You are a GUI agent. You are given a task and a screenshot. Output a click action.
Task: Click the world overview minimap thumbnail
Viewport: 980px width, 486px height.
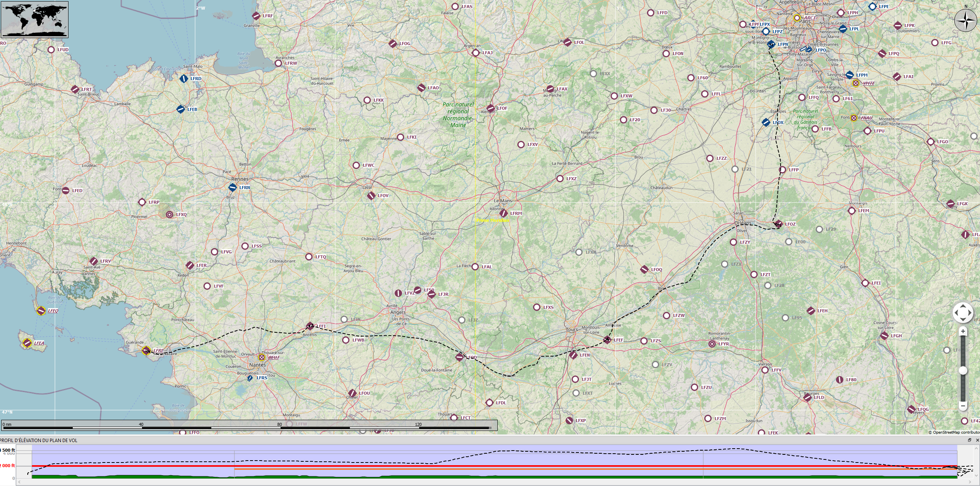pyautogui.click(x=35, y=19)
